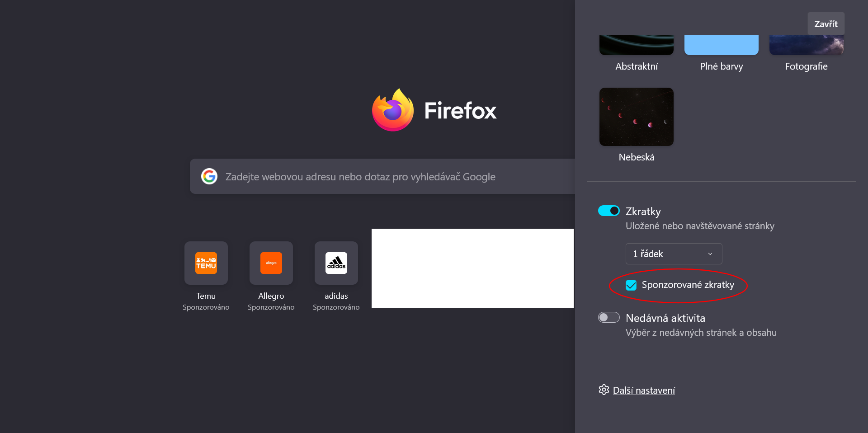Viewport: 868px width, 433px height.
Task: Click the Zavřít button
Action: pyautogui.click(x=826, y=24)
